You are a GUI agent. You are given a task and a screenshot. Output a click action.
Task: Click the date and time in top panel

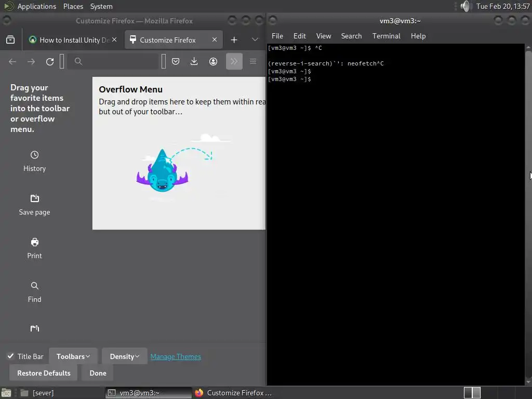[503, 6]
